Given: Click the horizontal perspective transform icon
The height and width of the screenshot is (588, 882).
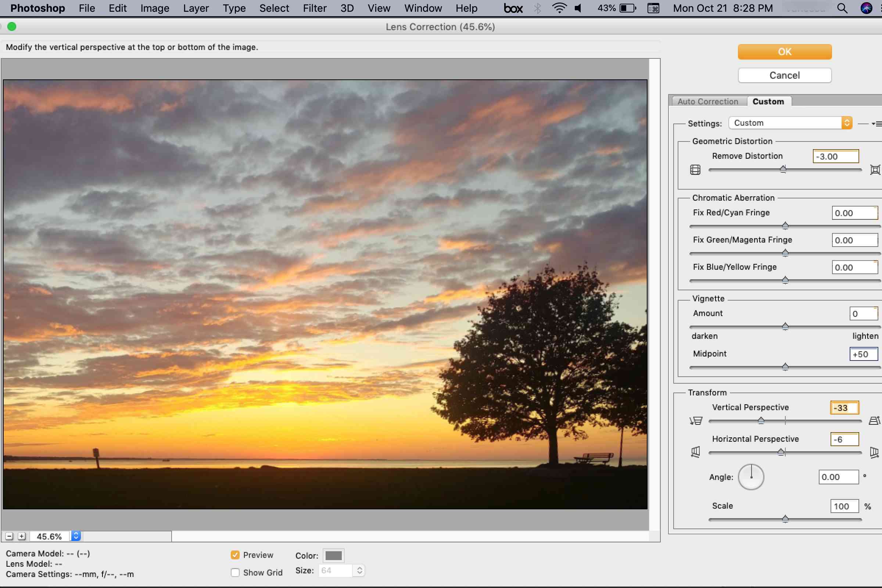Looking at the screenshot, I should pos(694,451).
